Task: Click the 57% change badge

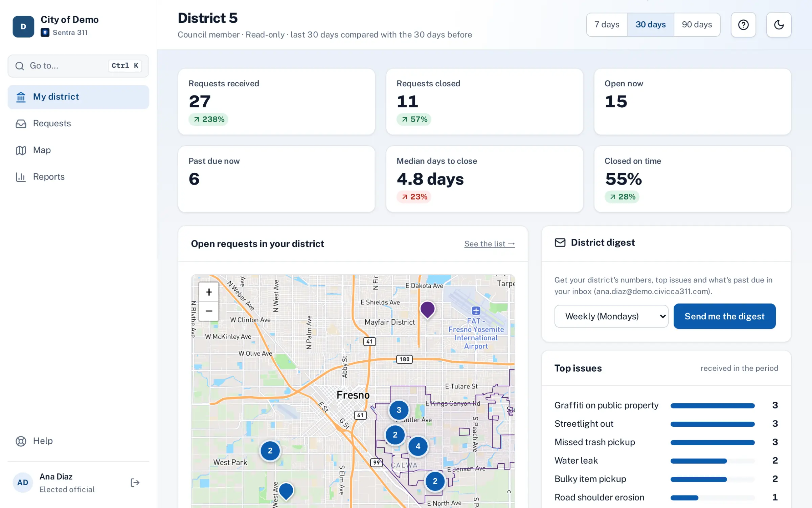Action: click(x=414, y=119)
